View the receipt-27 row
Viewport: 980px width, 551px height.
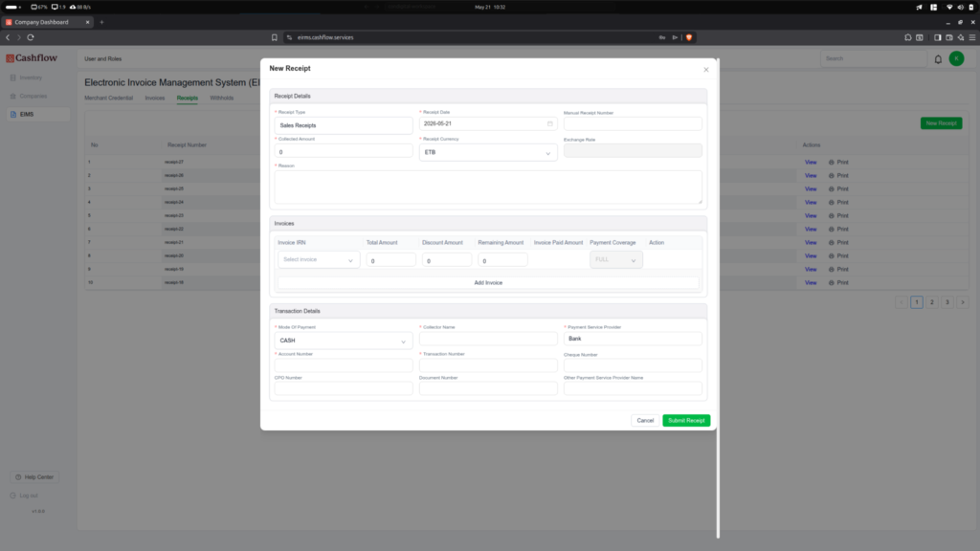click(x=811, y=163)
